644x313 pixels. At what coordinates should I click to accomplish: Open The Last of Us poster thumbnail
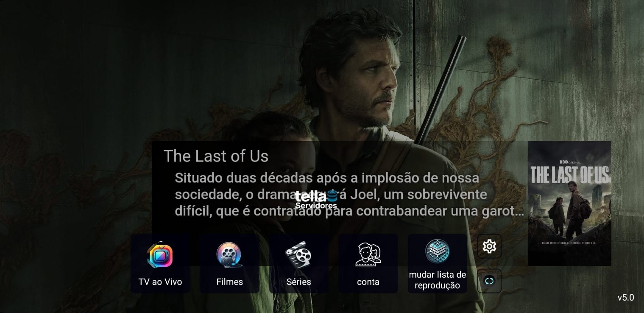click(x=569, y=204)
